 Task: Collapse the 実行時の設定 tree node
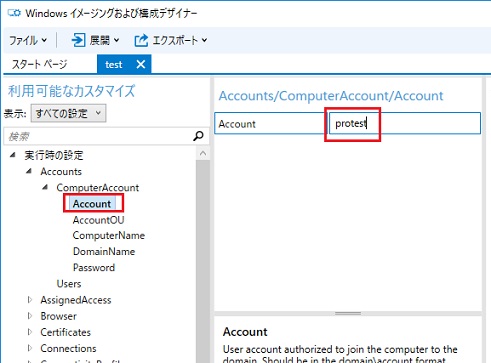13,155
